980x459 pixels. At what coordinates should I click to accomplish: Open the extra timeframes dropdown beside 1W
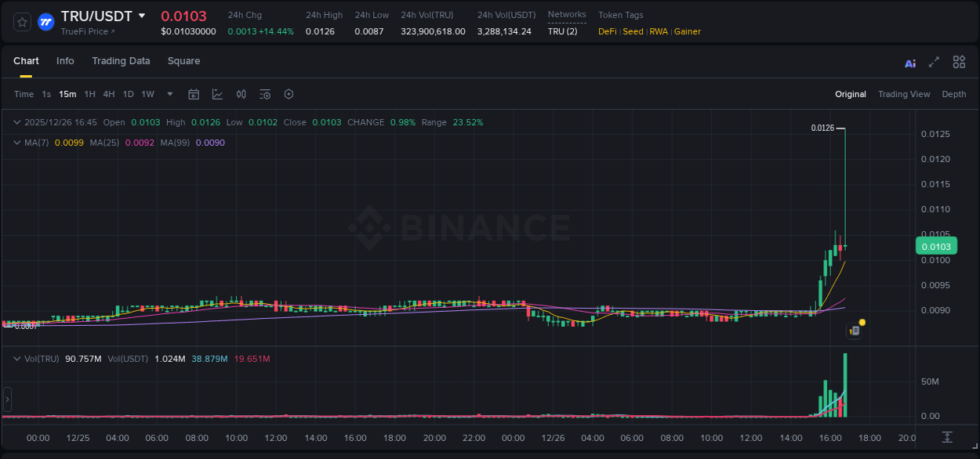[169, 94]
